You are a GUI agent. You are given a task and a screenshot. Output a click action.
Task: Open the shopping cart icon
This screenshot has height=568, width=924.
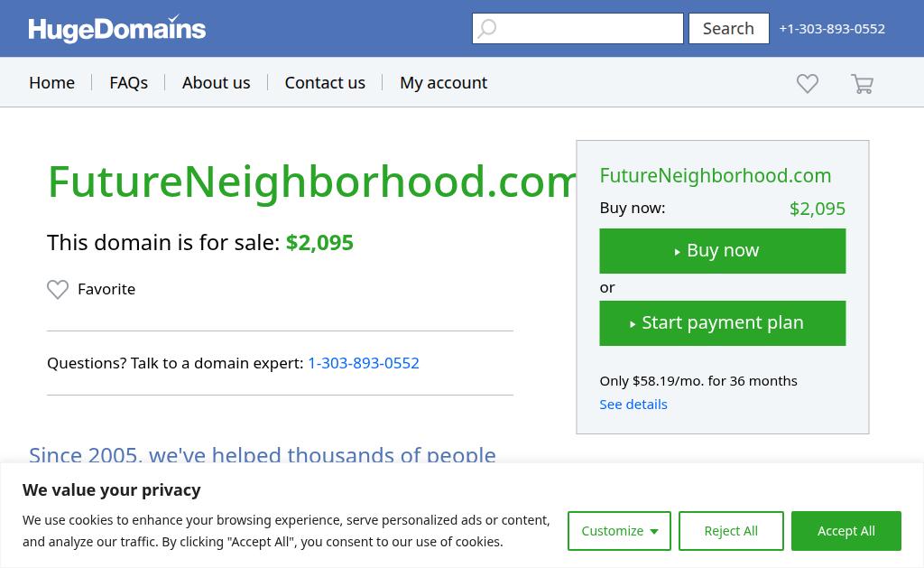tap(862, 83)
